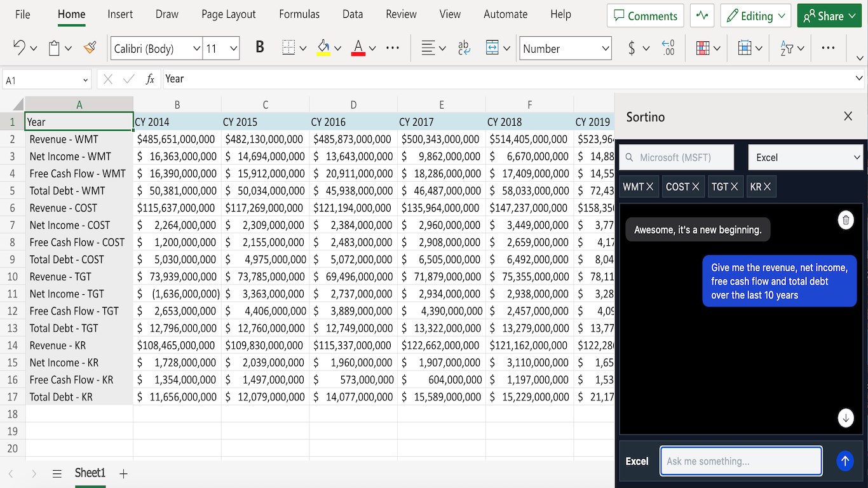Open the Excel selector in Sortino
The height and width of the screenshot is (488, 868).
[x=806, y=158]
